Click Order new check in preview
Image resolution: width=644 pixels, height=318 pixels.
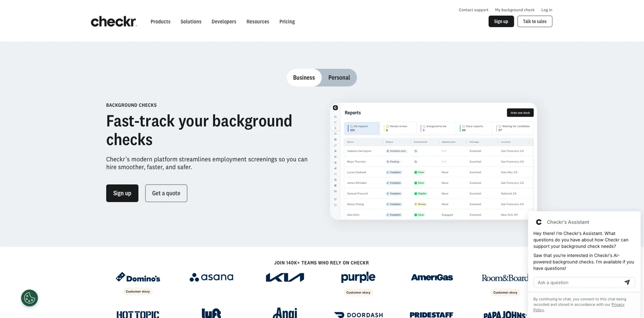pos(520,113)
